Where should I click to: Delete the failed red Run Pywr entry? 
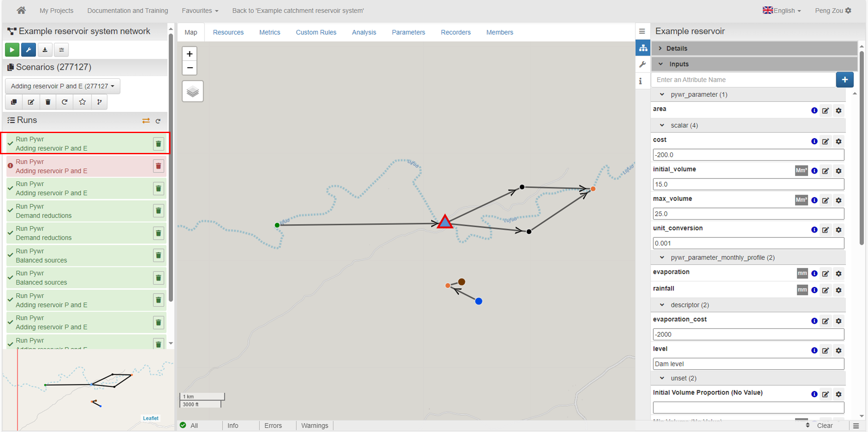pos(158,166)
